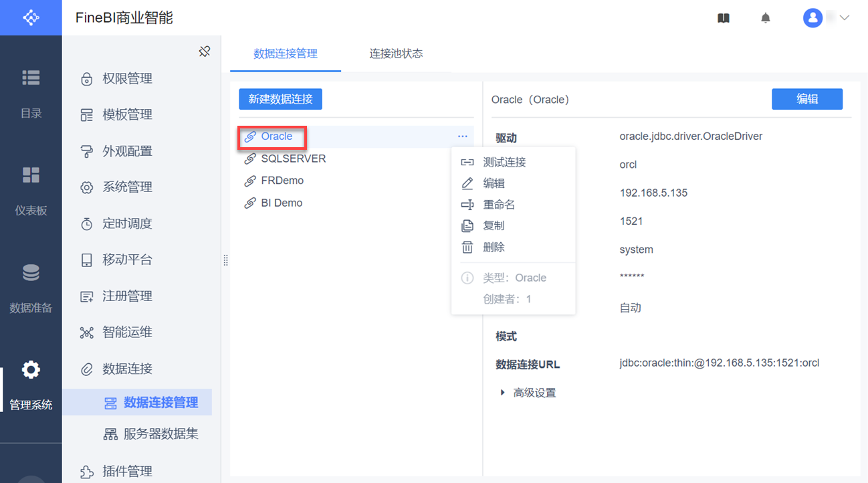Click the 创建者：1 info line
The image size is (868, 483).
tap(507, 299)
